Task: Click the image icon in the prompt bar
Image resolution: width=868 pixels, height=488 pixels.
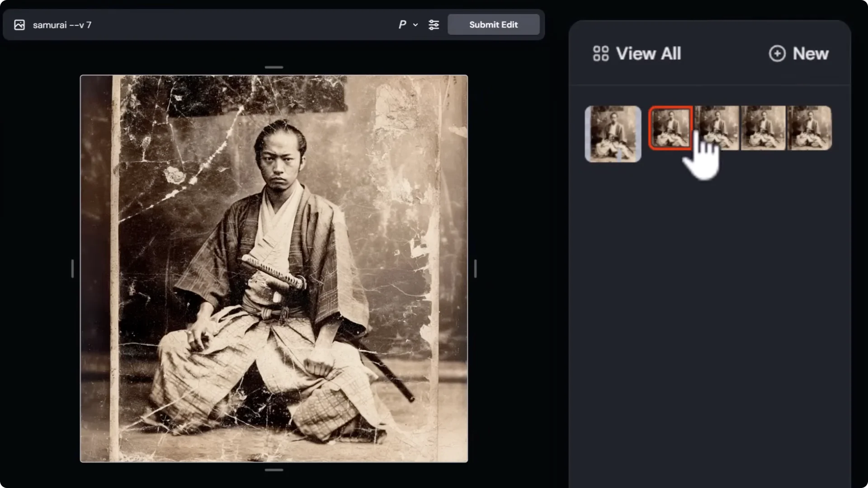Action: coord(19,25)
